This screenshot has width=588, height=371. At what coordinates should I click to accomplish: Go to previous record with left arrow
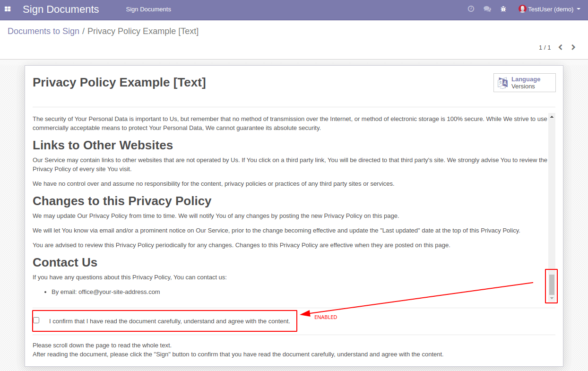click(x=561, y=47)
